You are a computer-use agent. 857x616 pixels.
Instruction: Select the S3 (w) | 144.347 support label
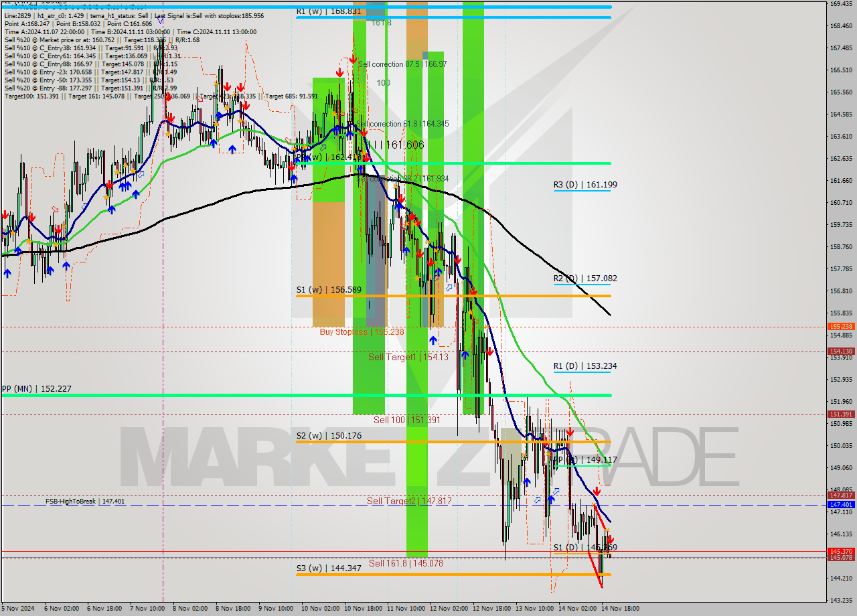pyautogui.click(x=329, y=568)
